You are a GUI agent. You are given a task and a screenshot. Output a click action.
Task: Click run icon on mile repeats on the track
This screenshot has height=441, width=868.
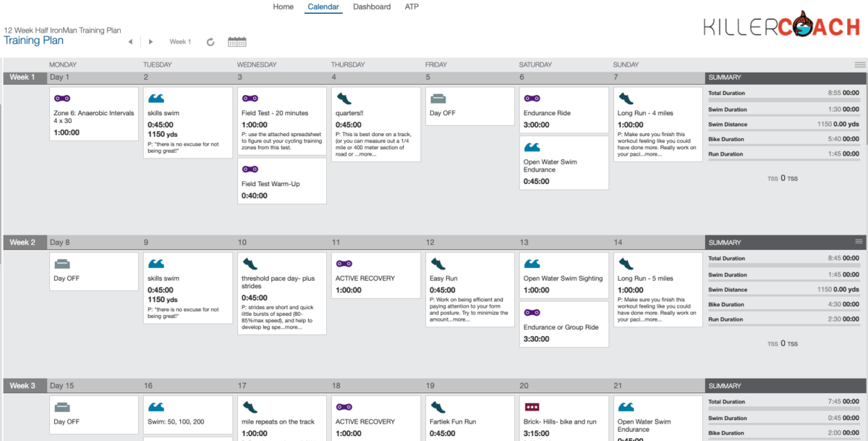pyautogui.click(x=250, y=407)
